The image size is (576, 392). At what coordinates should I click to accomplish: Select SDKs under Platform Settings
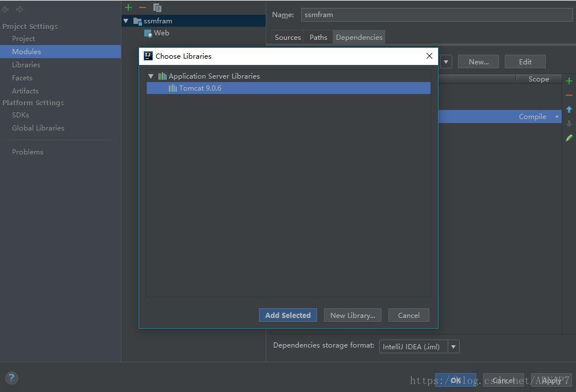(20, 115)
